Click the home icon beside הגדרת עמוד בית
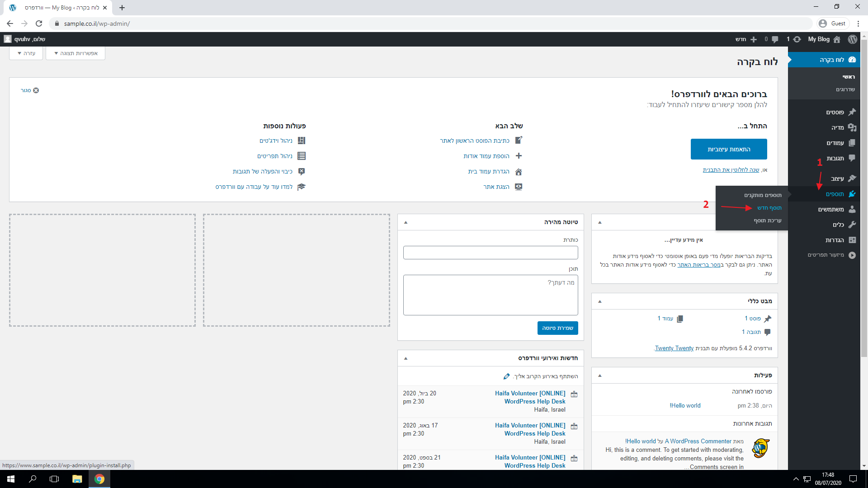 (519, 172)
